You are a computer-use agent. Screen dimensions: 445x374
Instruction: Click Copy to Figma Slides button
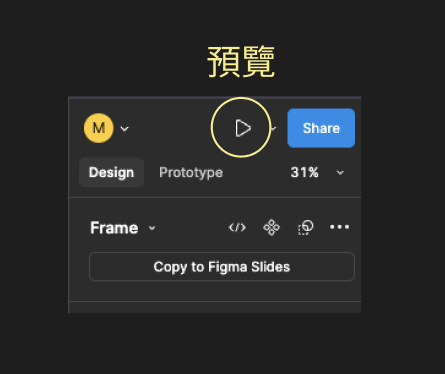coord(222,267)
